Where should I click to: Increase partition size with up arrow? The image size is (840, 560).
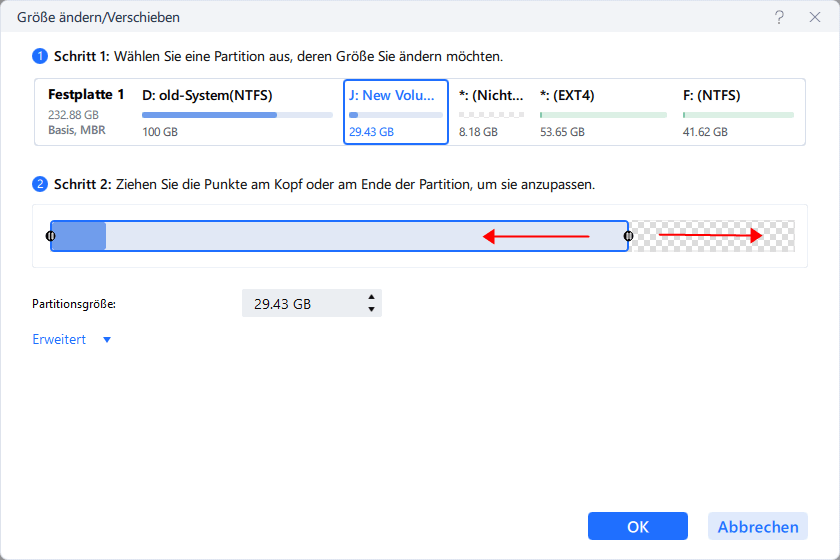(371, 297)
